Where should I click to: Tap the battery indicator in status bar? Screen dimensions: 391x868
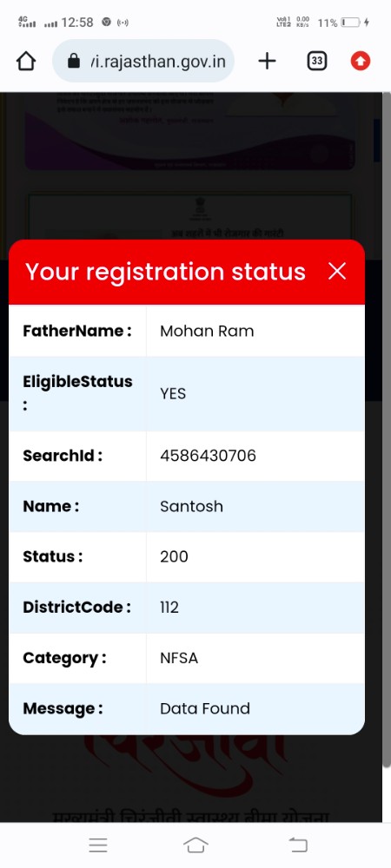coord(351,23)
